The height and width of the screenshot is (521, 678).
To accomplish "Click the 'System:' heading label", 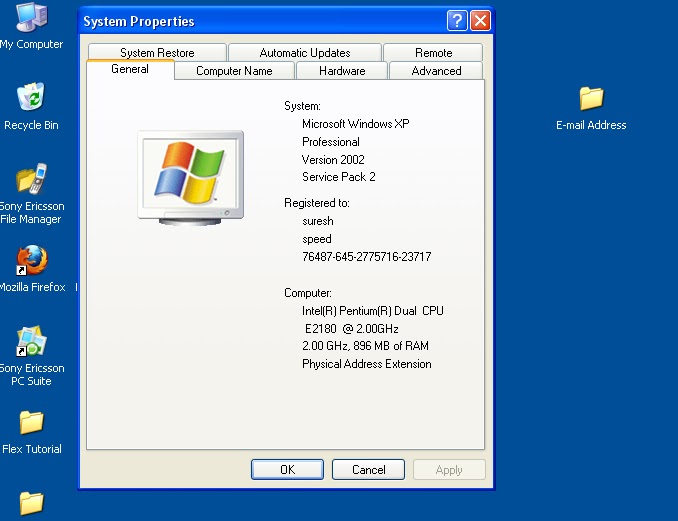I will tap(302, 106).
